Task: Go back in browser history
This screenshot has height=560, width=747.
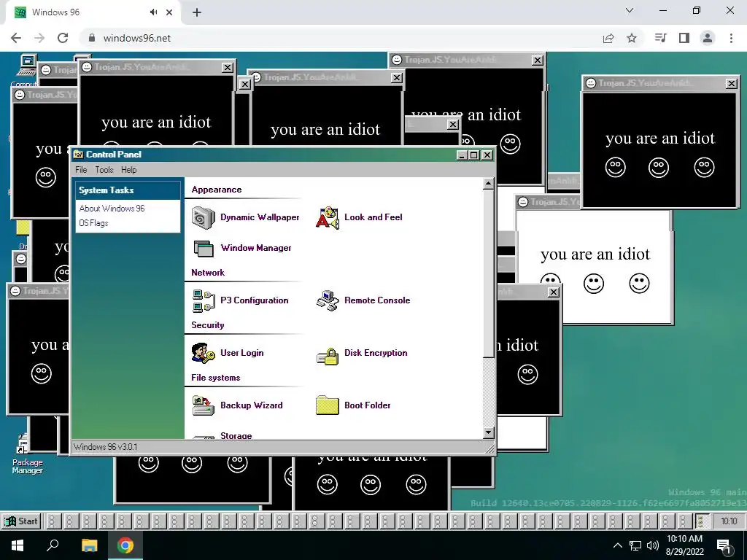Action: (16, 38)
